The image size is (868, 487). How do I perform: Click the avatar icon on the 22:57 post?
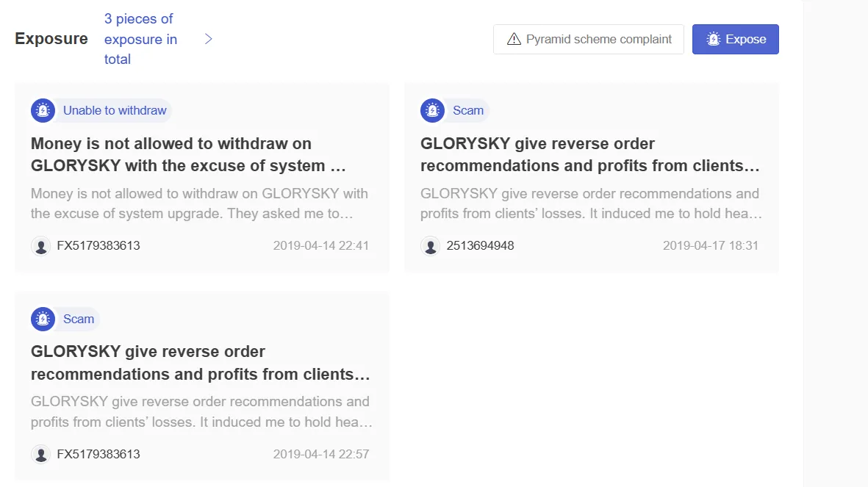(41, 455)
